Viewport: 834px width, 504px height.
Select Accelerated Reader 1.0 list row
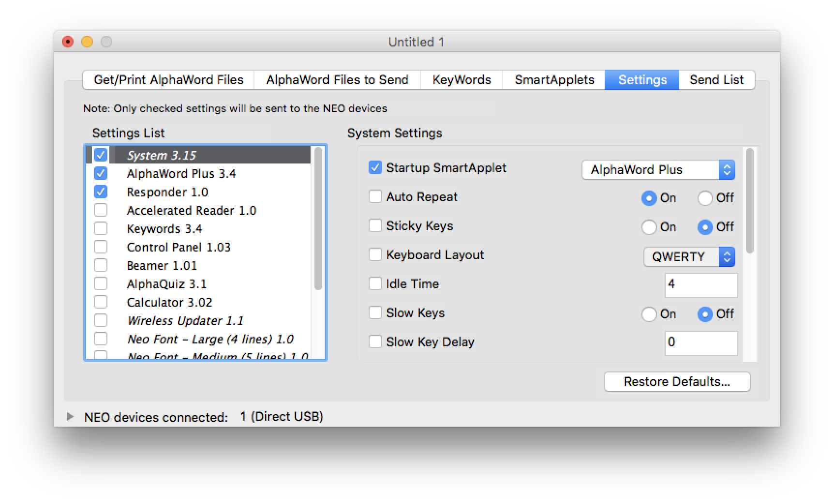(198, 210)
